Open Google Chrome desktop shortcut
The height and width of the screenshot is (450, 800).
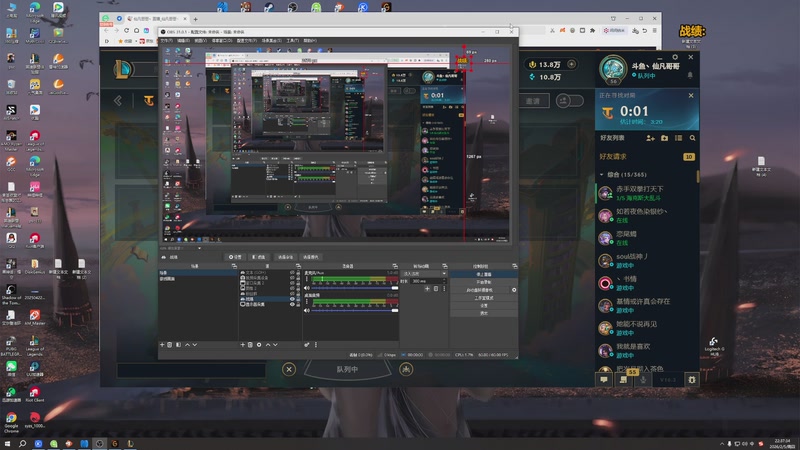(x=11, y=420)
